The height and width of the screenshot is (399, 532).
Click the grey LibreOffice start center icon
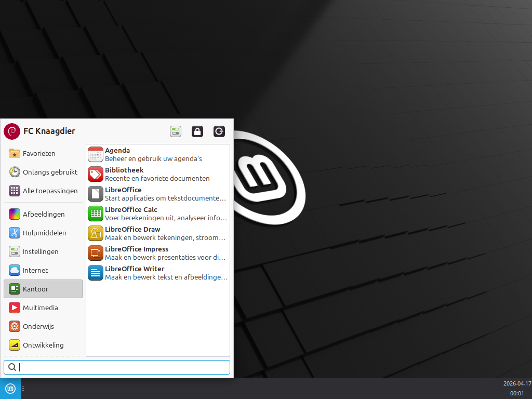(x=96, y=194)
